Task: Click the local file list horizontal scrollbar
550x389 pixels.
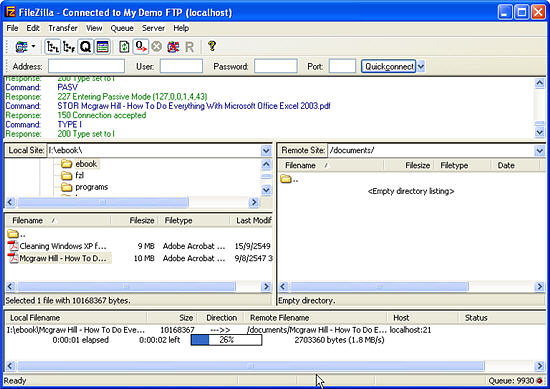Action: [126, 287]
